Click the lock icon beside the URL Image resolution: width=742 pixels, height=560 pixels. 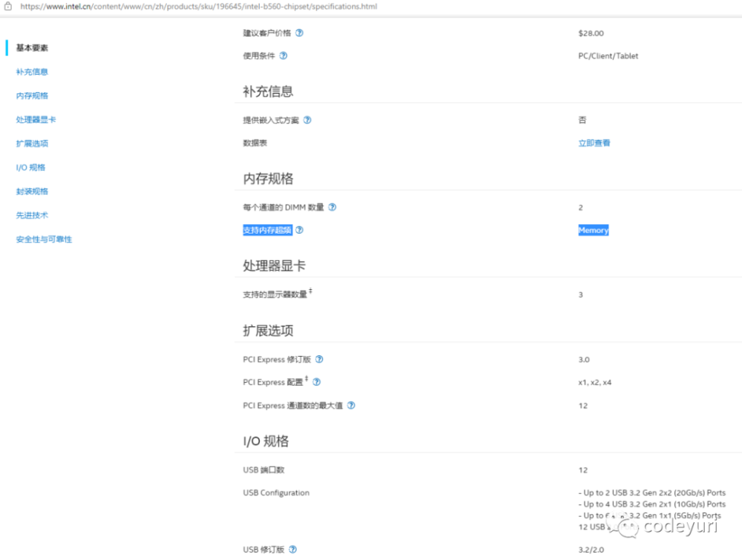pos(7,7)
